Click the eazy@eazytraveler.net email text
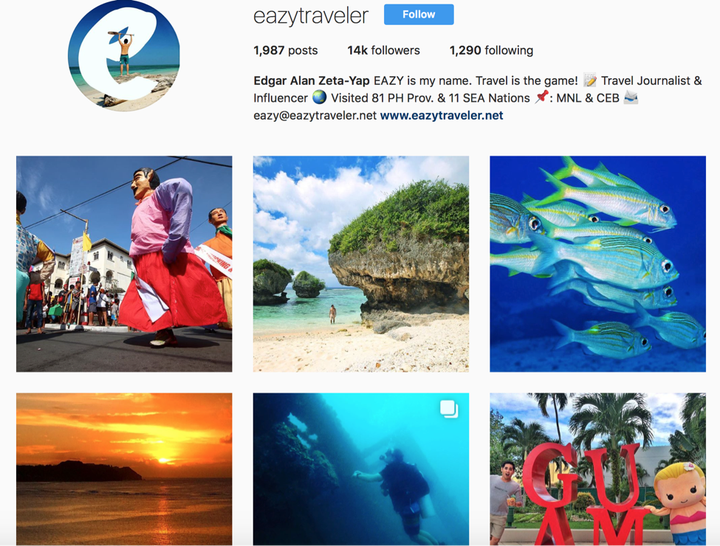 [315, 115]
